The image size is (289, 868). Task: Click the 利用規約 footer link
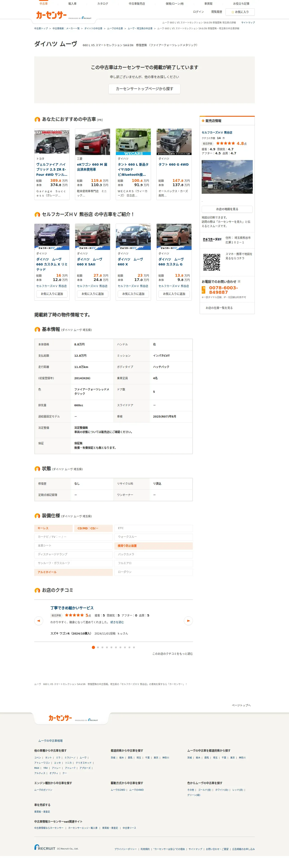coord(145,849)
